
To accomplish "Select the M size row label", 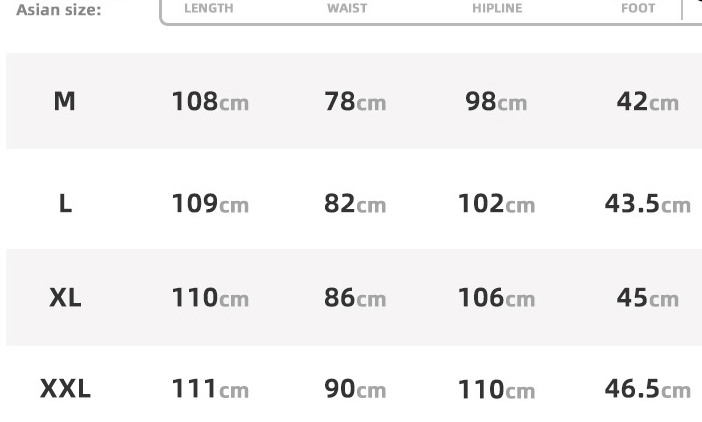I will click(x=64, y=101).
